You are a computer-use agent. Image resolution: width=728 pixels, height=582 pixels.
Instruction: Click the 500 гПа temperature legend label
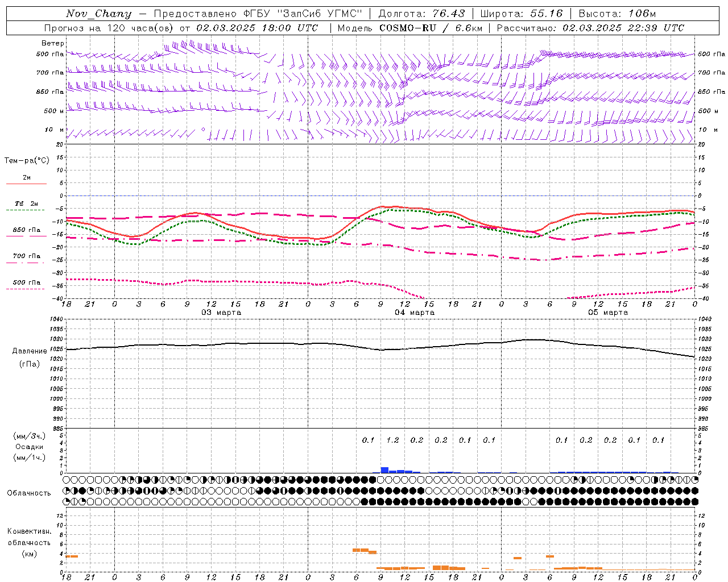coord(26,282)
